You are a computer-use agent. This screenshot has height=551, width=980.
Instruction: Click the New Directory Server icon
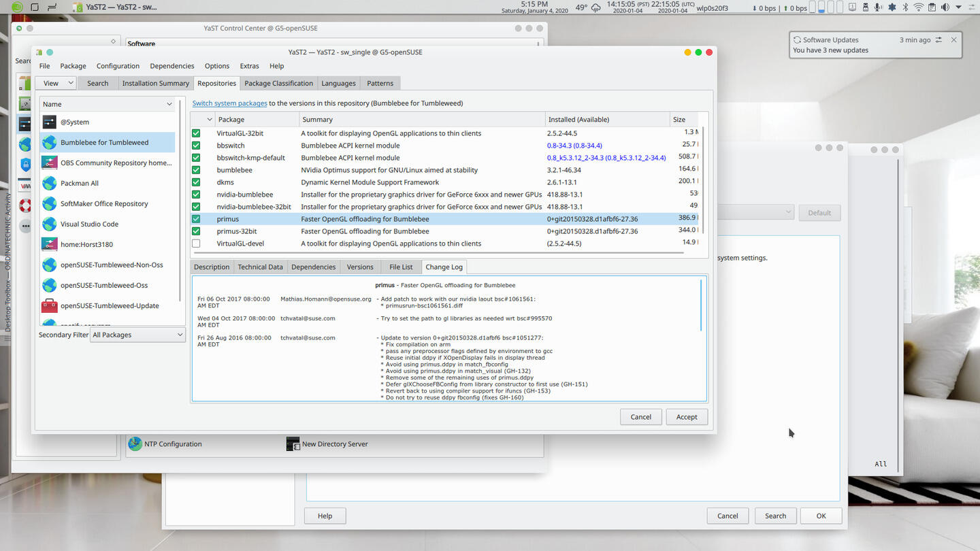(x=293, y=444)
